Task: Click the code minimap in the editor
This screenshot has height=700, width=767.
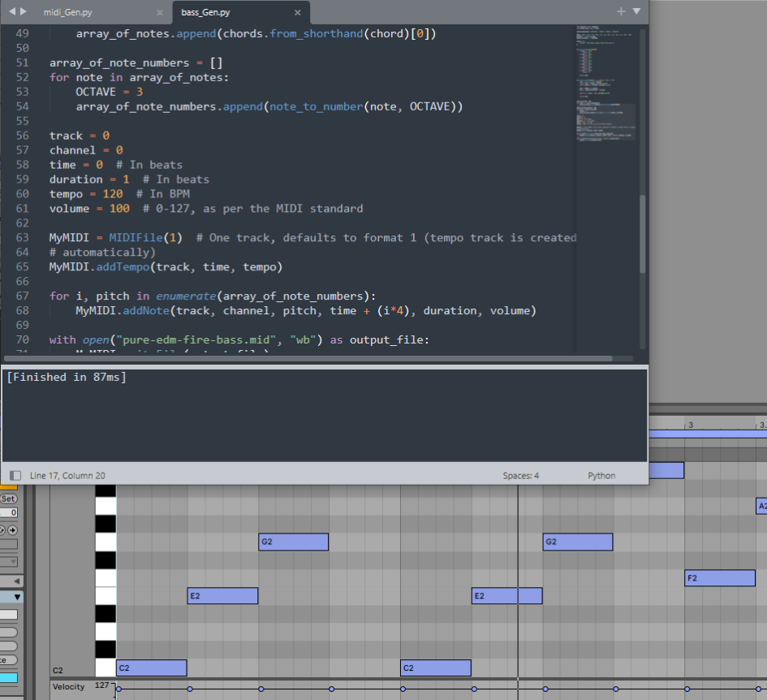Action: click(605, 83)
